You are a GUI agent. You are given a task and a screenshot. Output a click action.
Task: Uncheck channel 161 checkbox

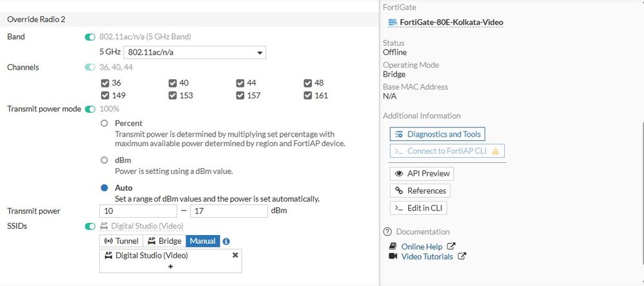(307, 95)
